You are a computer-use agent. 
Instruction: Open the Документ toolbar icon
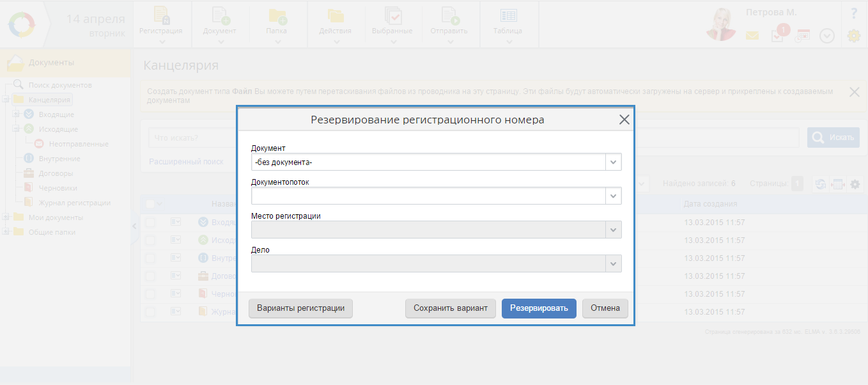(x=219, y=17)
